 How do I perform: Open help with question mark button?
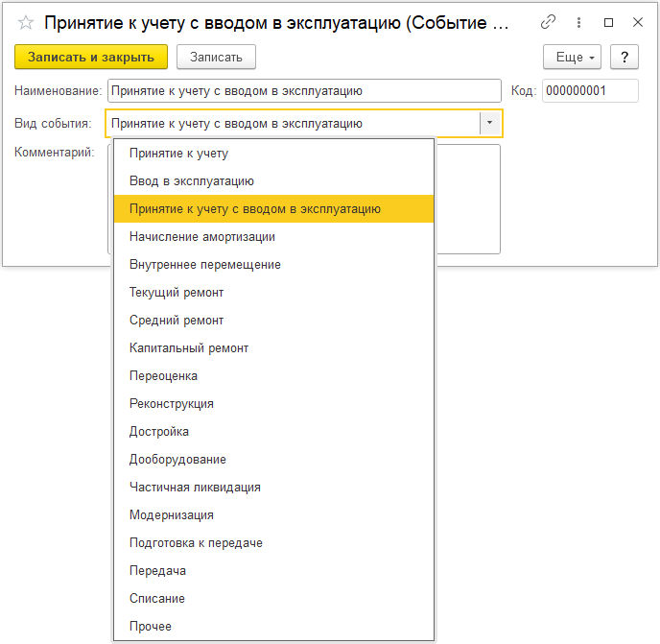(x=625, y=58)
